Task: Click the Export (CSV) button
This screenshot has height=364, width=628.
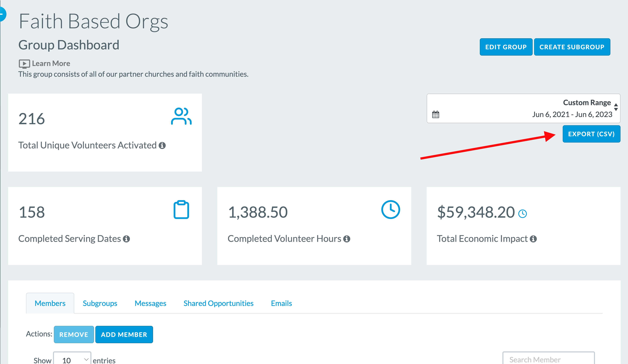Action: pyautogui.click(x=591, y=134)
